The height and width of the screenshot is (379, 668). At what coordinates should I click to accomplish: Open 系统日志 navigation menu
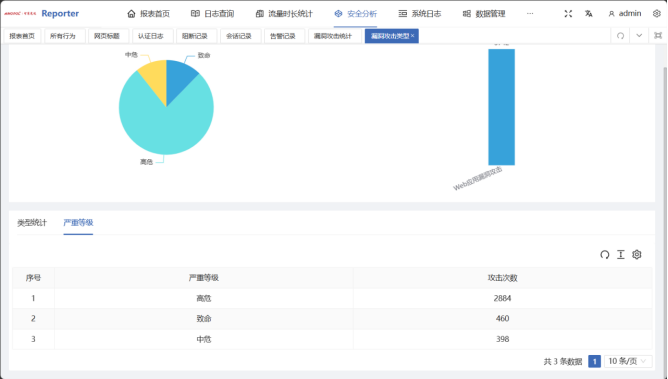[x=420, y=14]
